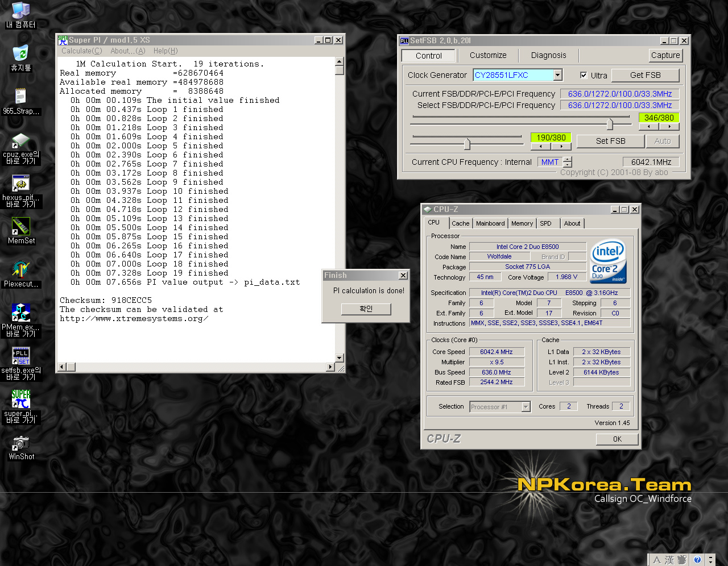
Task: Click the Core Speed 6042.4 MHz value
Action: 496,352
